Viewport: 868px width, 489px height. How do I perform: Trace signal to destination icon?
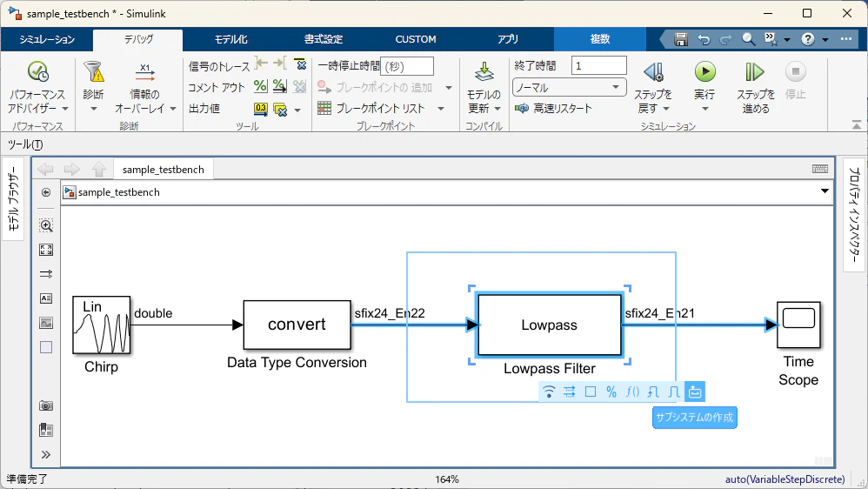(x=280, y=64)
